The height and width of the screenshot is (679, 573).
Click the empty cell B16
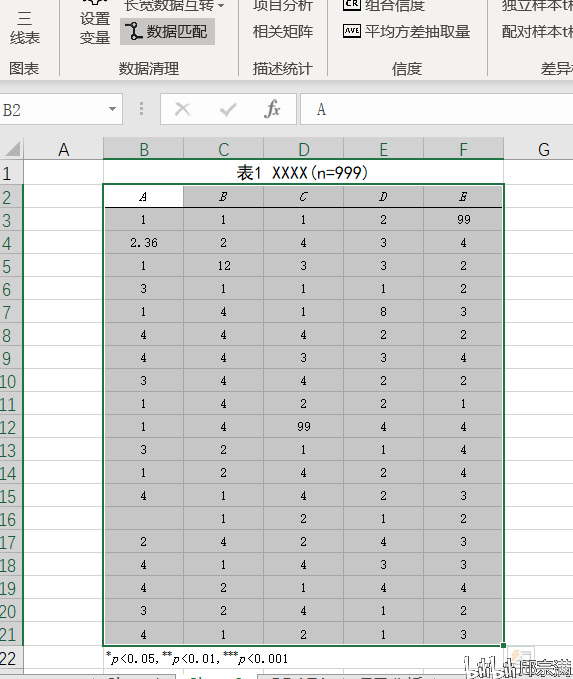[143, 518]
